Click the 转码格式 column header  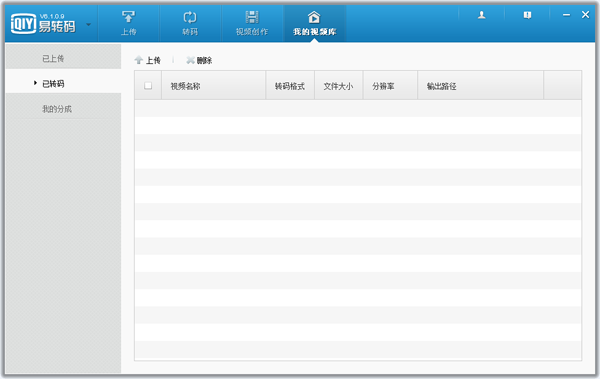(290, 86)
